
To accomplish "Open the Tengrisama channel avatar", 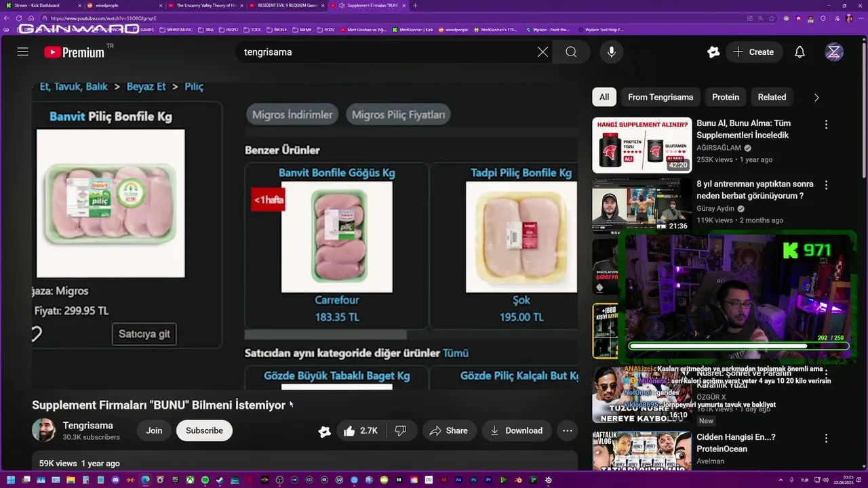I will point(44,430).
